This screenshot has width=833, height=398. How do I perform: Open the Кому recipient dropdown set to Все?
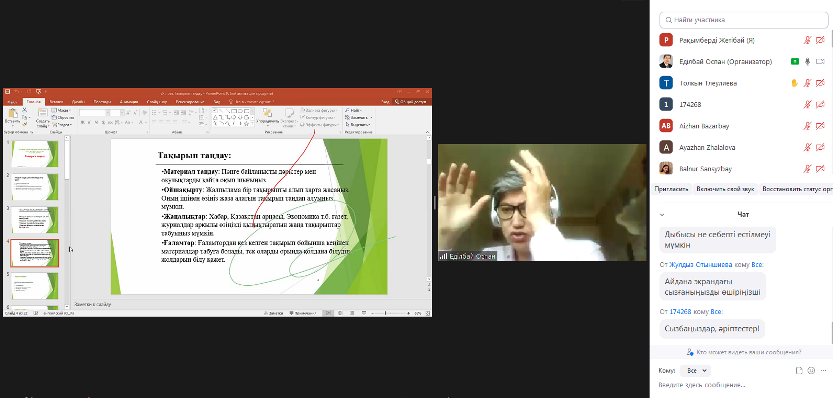pyautogui.click(x=695, y=370)
